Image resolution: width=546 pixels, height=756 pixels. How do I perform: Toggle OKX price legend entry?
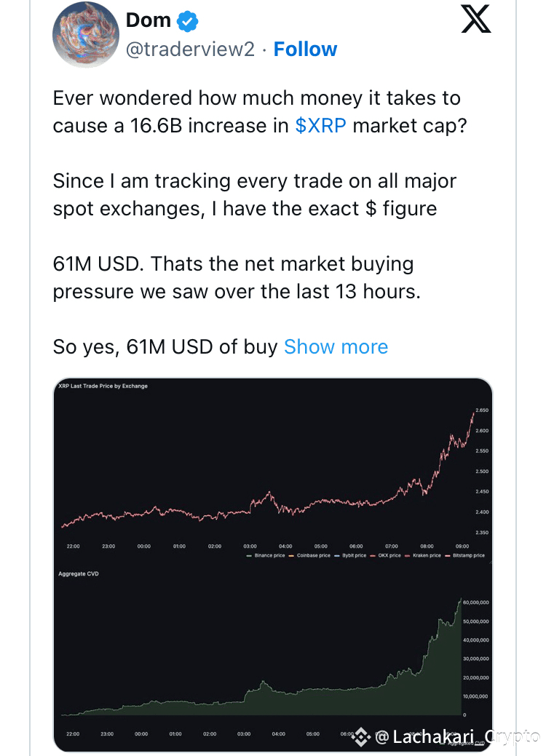point(385,555)
